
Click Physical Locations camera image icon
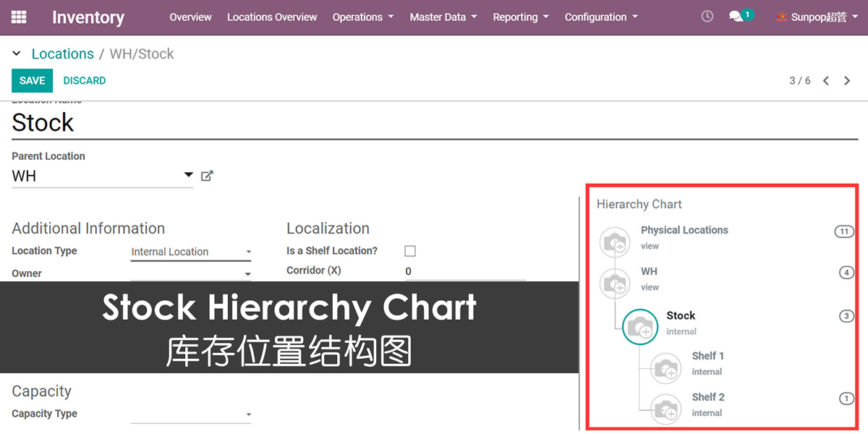point(615,242)
